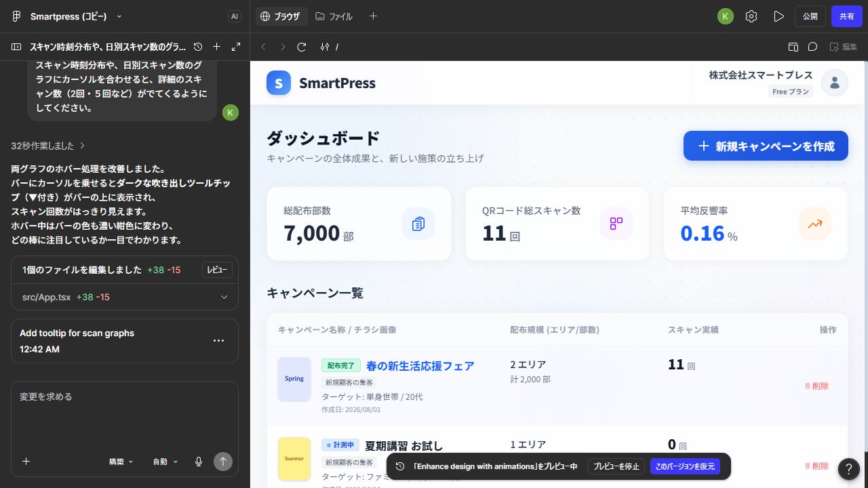
Task: Open the K user avatar in top bar
Action: [x=726, y=16]
